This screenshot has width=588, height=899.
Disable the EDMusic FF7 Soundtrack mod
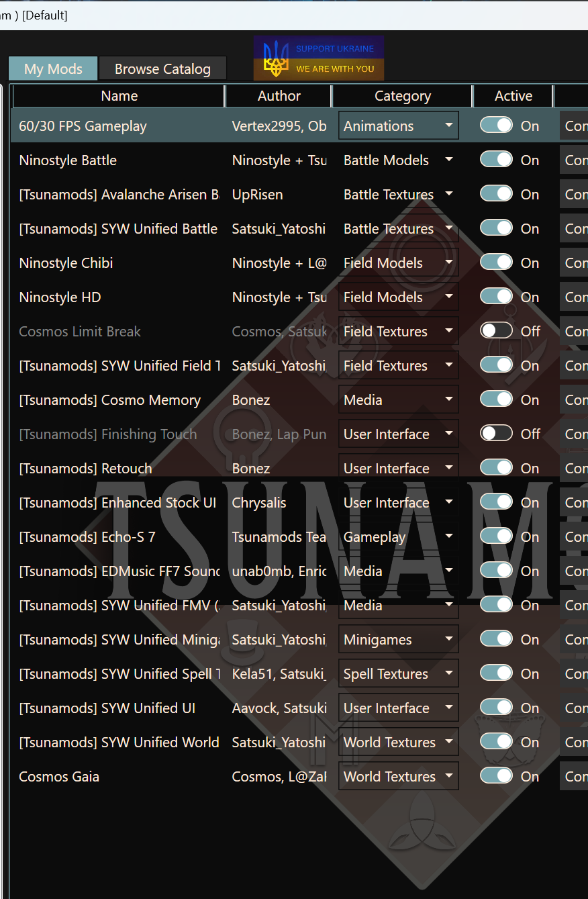(497, 571)
